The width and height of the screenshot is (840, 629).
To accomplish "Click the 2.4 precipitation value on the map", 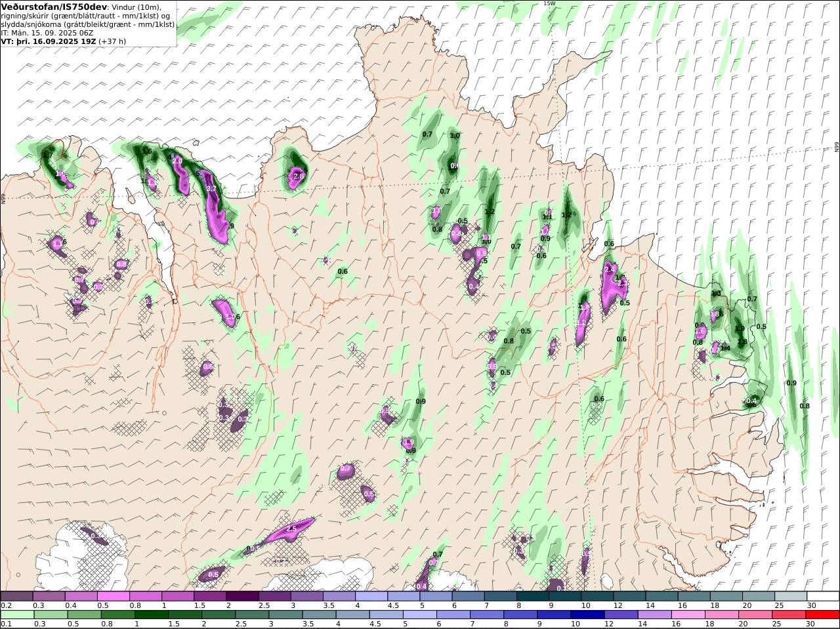I will click(x=610, y=269).
